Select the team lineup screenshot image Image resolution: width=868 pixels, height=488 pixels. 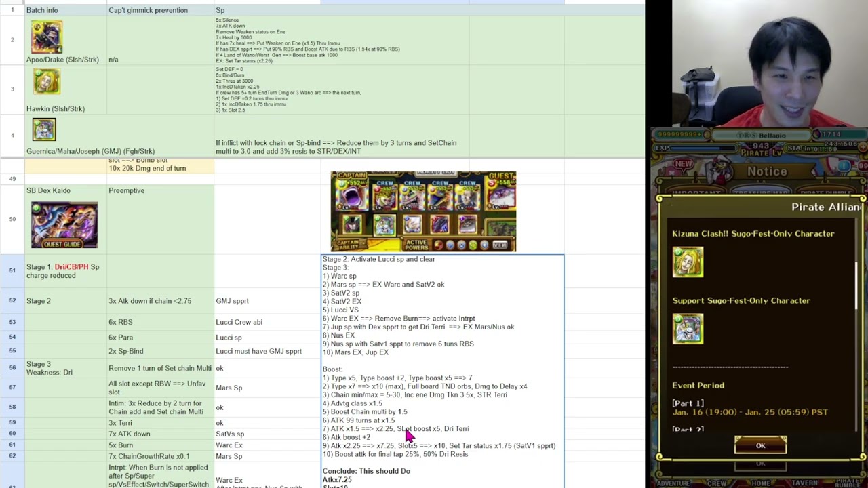423,211
